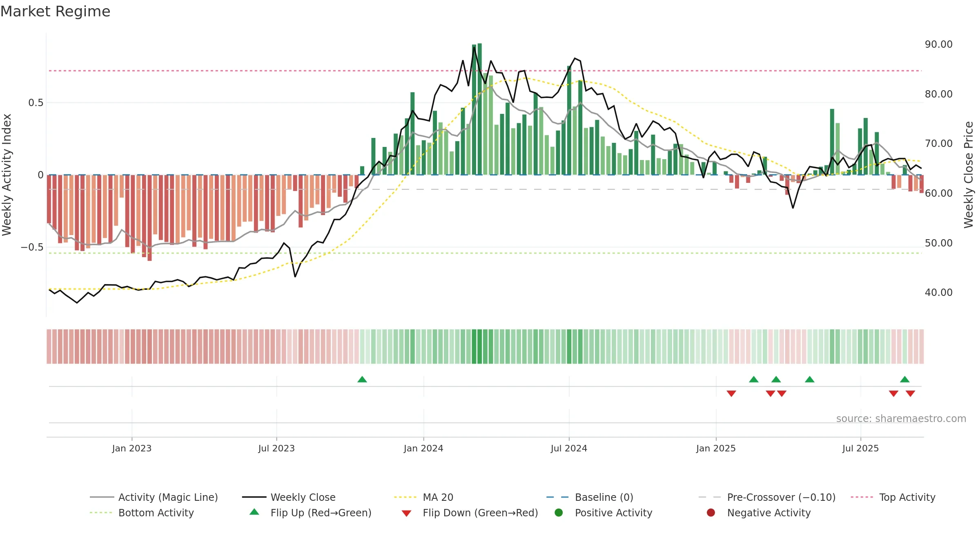980x551 pixels.
Task: Click the Negative Activity red dot icon
Action: tap(711, 512)
